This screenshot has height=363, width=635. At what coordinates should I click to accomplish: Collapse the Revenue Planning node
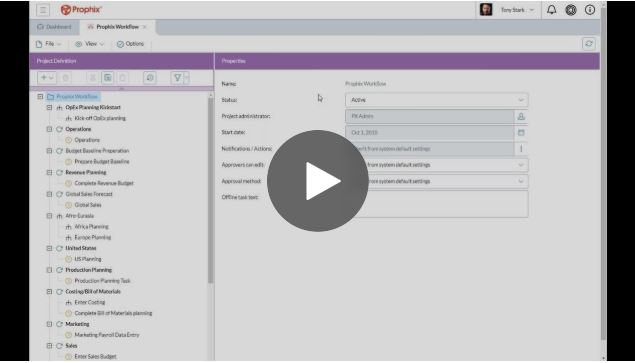[49, 173]
